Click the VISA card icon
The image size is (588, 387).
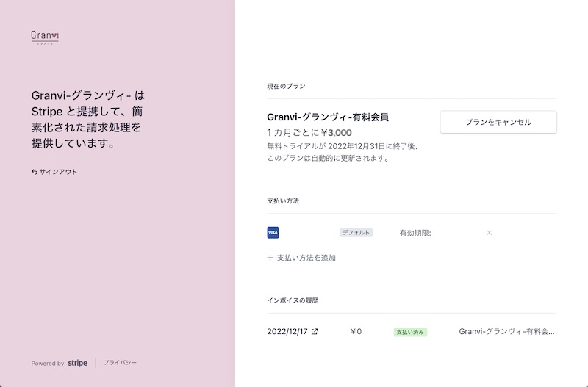tap(273, 233)
